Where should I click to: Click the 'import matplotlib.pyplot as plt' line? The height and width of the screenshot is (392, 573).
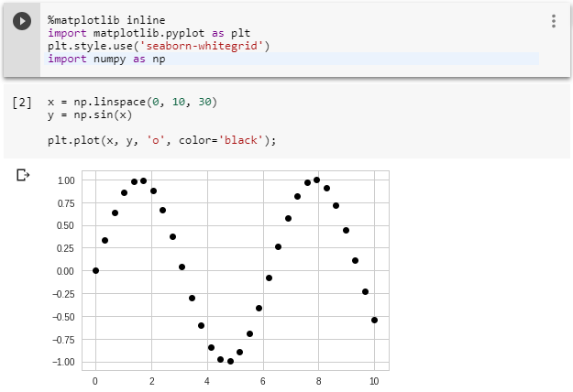click(149, 33)
